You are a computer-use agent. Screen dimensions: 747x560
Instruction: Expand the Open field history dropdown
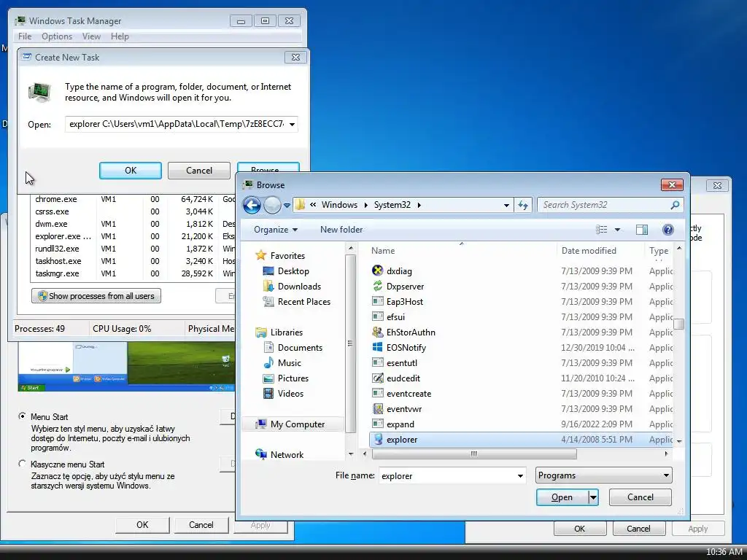click(x=292, y=124)
